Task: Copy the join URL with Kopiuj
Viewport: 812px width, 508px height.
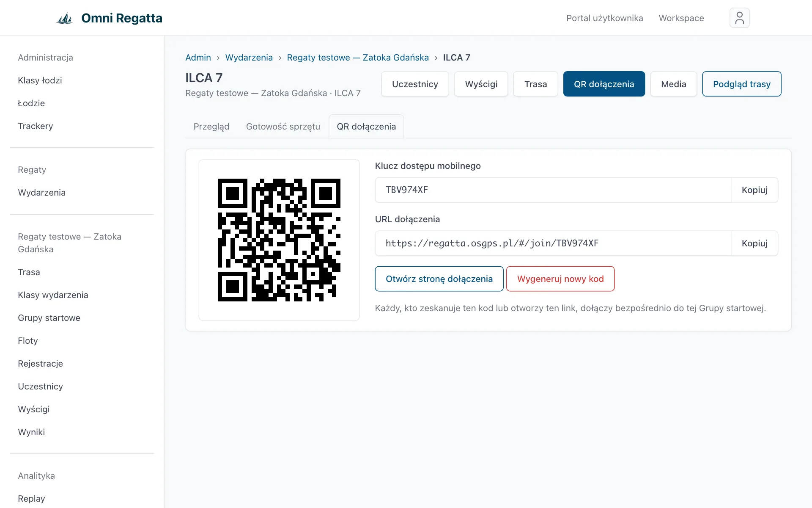Action: (754, 243)
